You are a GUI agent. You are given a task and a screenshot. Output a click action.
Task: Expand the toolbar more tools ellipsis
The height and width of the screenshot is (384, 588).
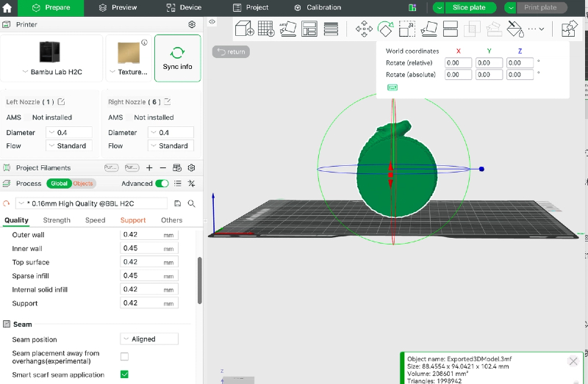point(537,29)
